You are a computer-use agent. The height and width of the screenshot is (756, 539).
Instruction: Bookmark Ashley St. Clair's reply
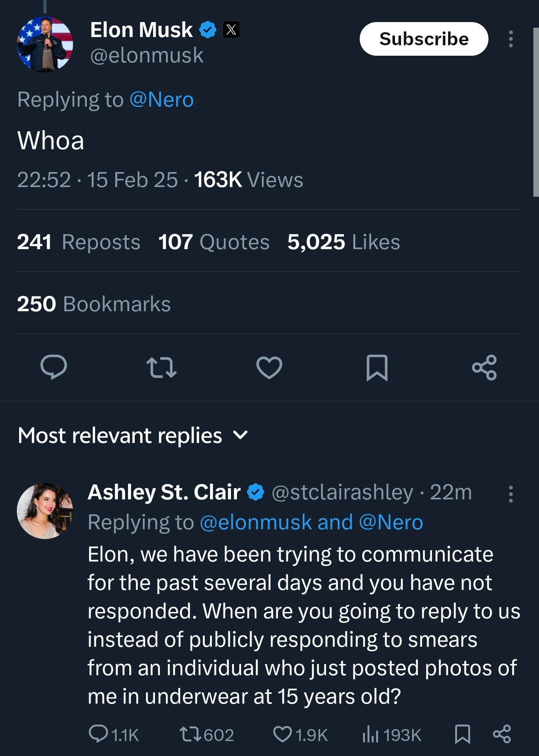click(462, 734)
